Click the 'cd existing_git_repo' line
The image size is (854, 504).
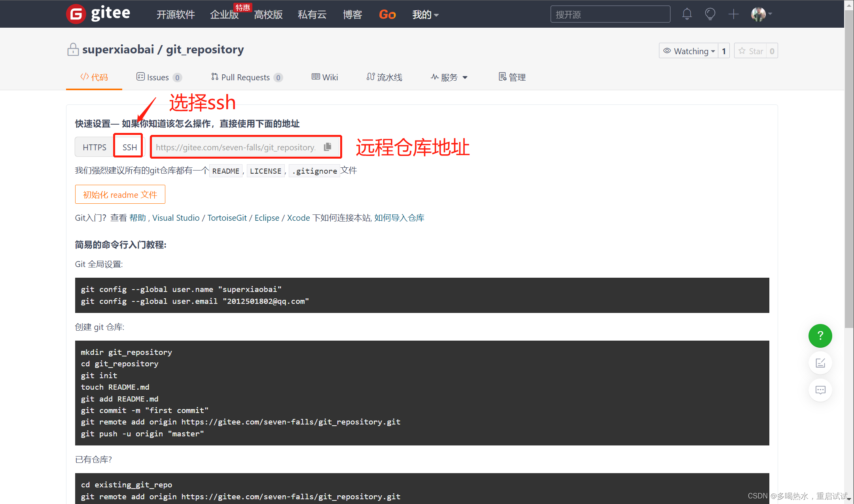(127, 485)
